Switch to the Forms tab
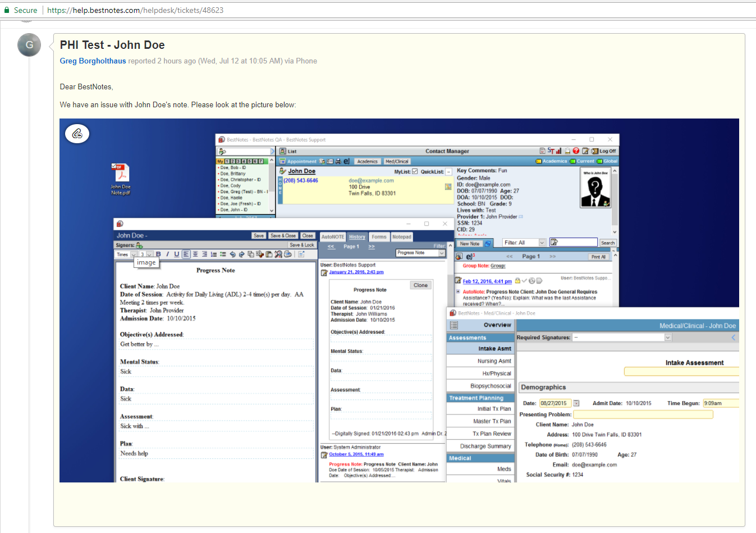This screenshot has height=533, width=756. 379,237
